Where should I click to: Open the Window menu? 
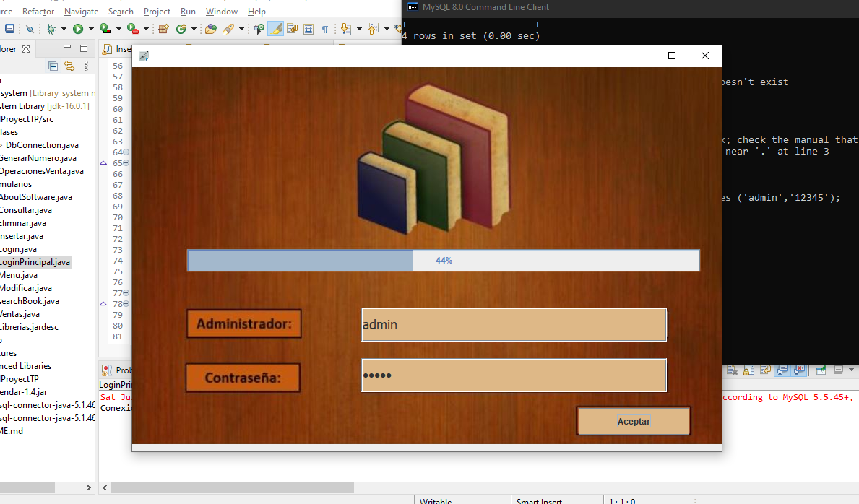coord(221,11)
